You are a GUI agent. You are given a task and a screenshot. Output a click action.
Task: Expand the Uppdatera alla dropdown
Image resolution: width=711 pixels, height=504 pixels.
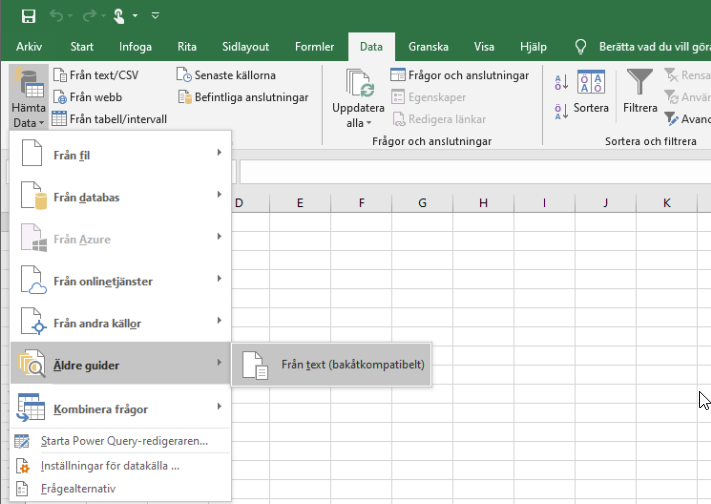[x=357, y=123]
